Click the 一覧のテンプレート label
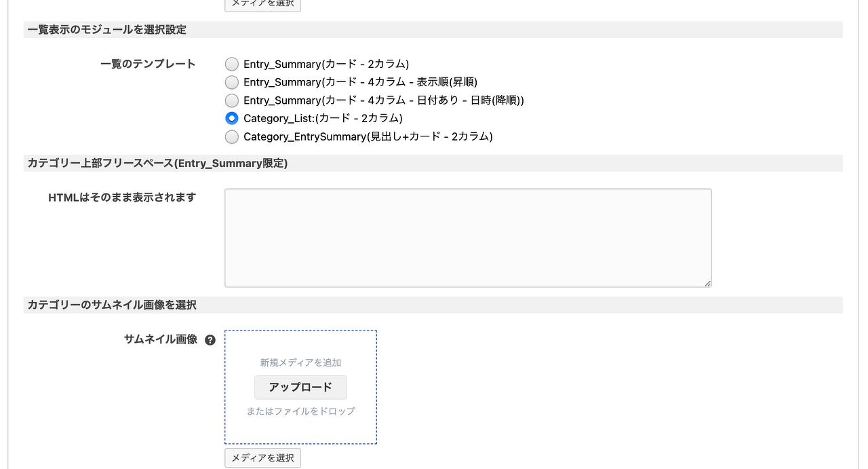 click(148, 64)
